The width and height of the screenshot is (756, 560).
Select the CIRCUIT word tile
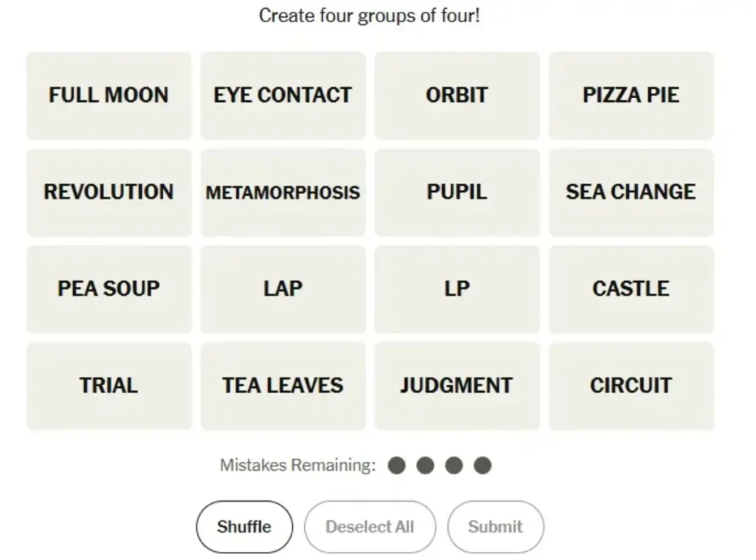coord(631,386)
